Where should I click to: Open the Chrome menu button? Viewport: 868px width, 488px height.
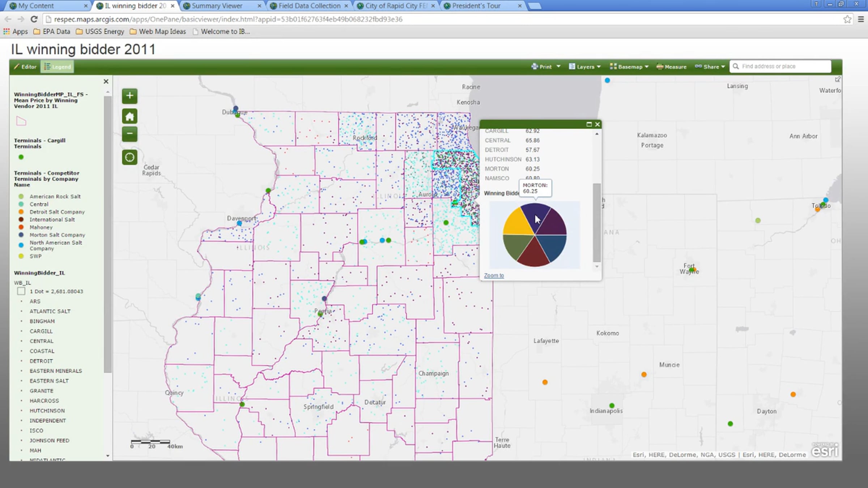point(861,19)
